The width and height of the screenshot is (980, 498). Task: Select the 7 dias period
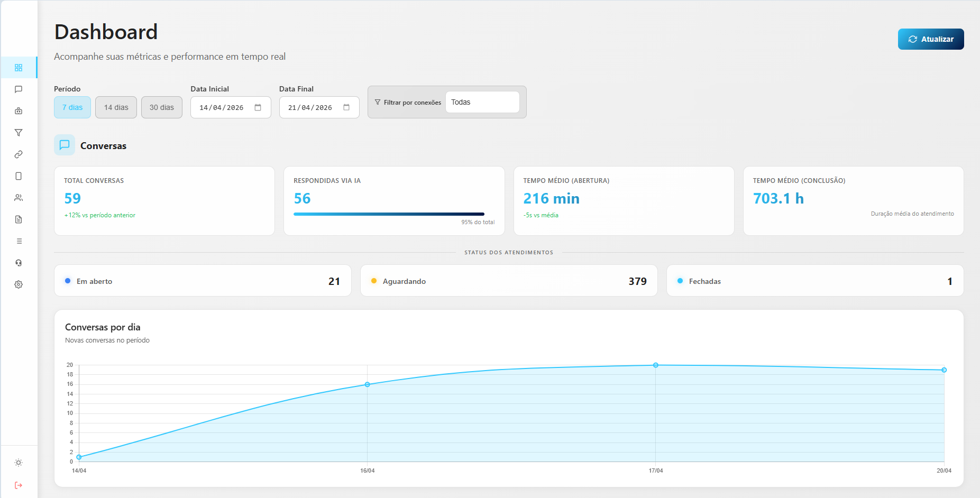(x=72, y=107)
